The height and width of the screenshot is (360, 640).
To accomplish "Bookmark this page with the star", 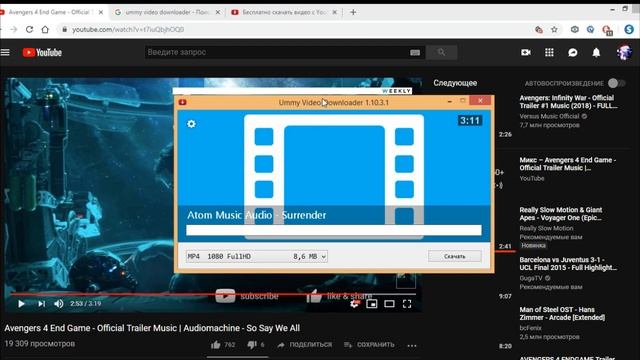I will coord(554,29).
